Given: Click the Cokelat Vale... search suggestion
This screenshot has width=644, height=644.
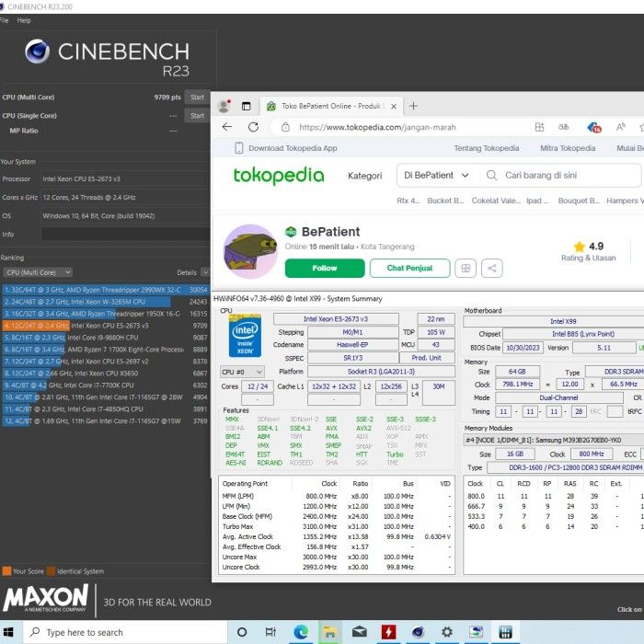Looking at the screenshot, I should click(x=496, y=201).
